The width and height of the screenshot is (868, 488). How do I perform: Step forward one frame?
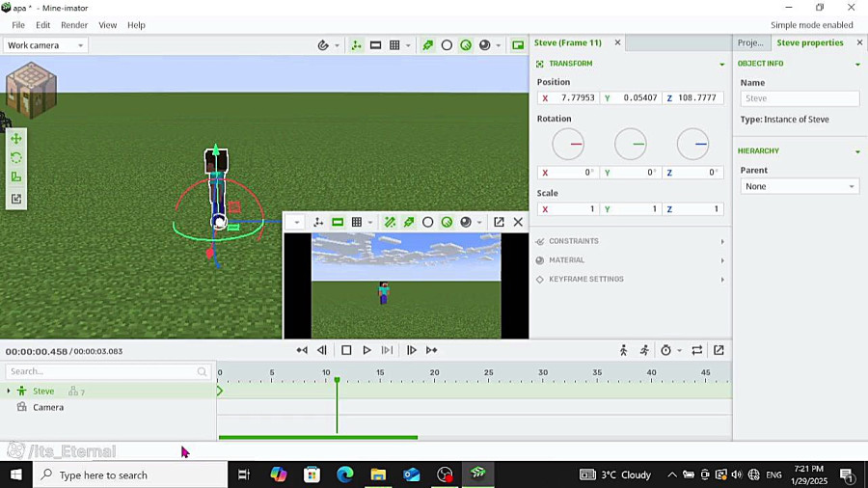pyautogui.click(x=411, y=350)
